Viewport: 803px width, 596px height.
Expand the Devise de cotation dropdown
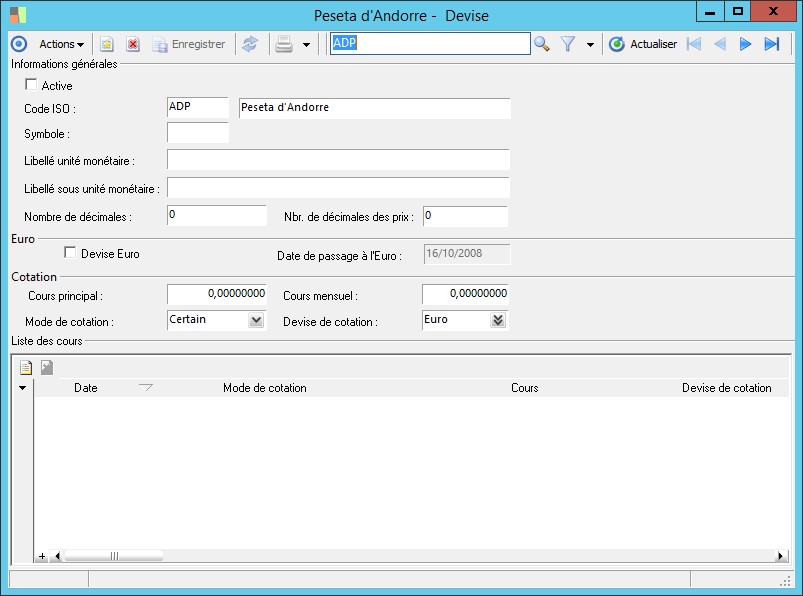[498, 320]
